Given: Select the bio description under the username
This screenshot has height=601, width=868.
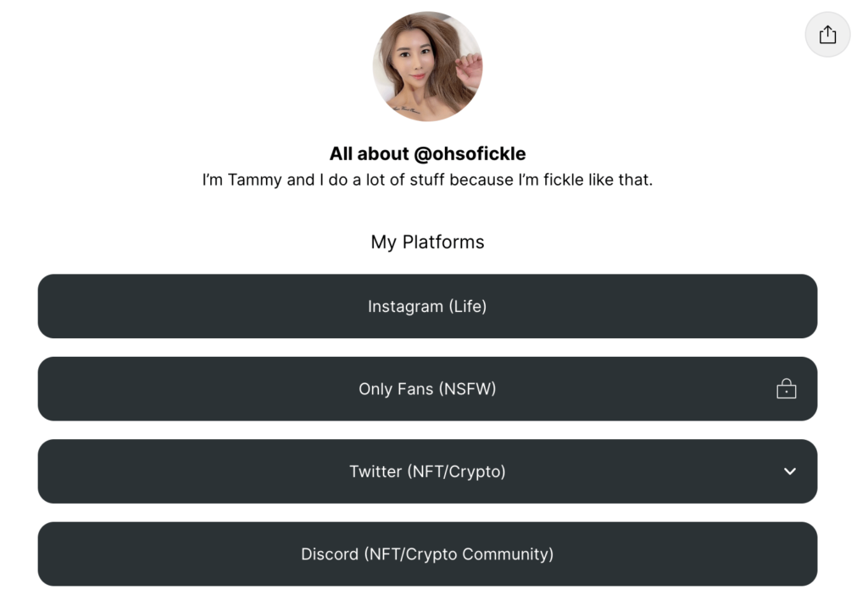Looking at the screenshot, I should pyautogui.click(x=427, y=179).
